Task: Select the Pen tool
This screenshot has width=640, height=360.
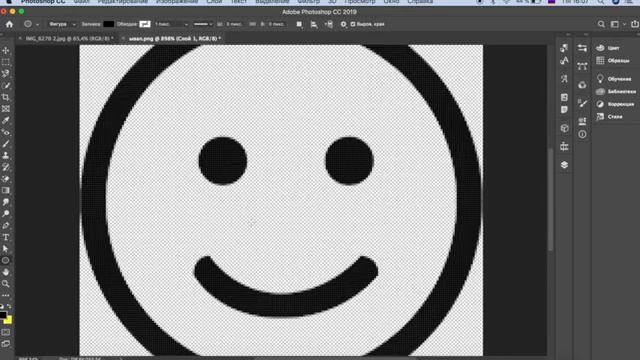Action: [6, 226]
